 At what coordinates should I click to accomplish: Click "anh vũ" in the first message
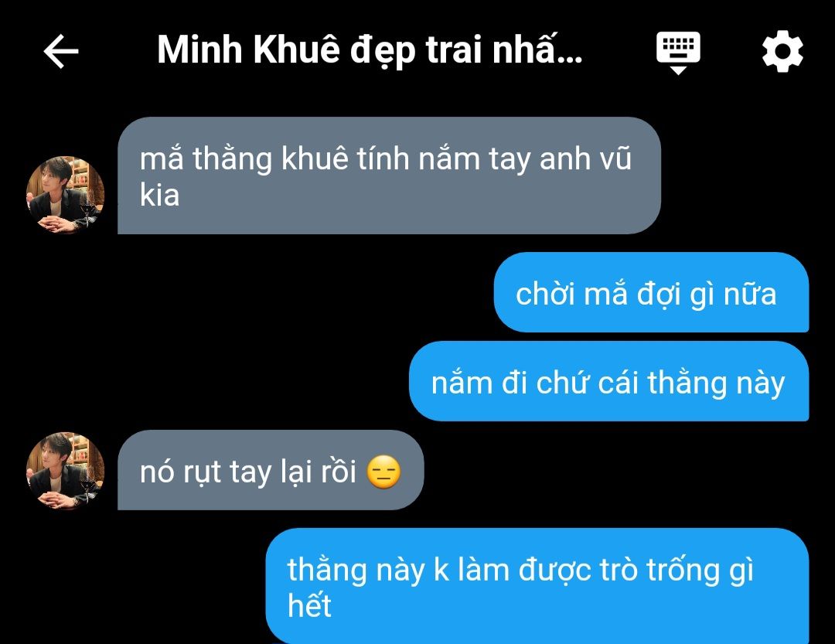click(x=585, y=158)
